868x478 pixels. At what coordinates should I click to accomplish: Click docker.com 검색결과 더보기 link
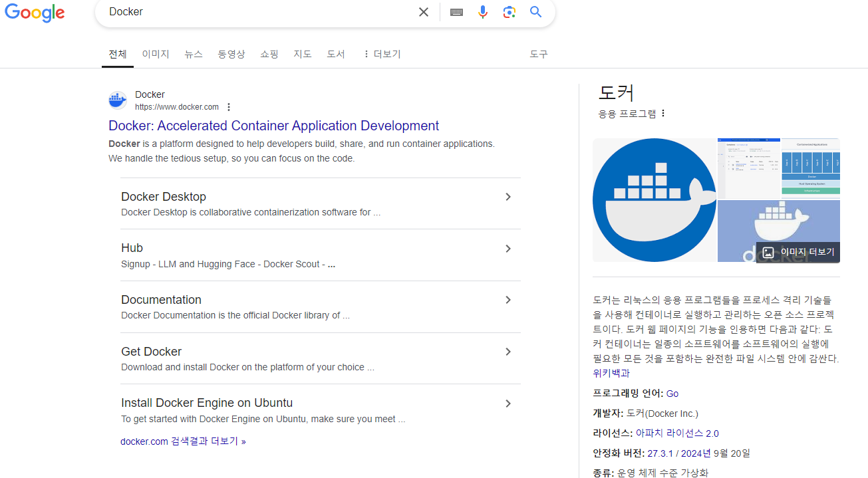point(183,441)
